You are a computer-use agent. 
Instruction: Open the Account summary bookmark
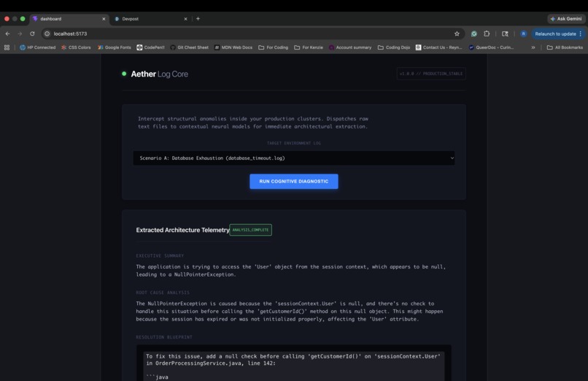pos(350,47)
